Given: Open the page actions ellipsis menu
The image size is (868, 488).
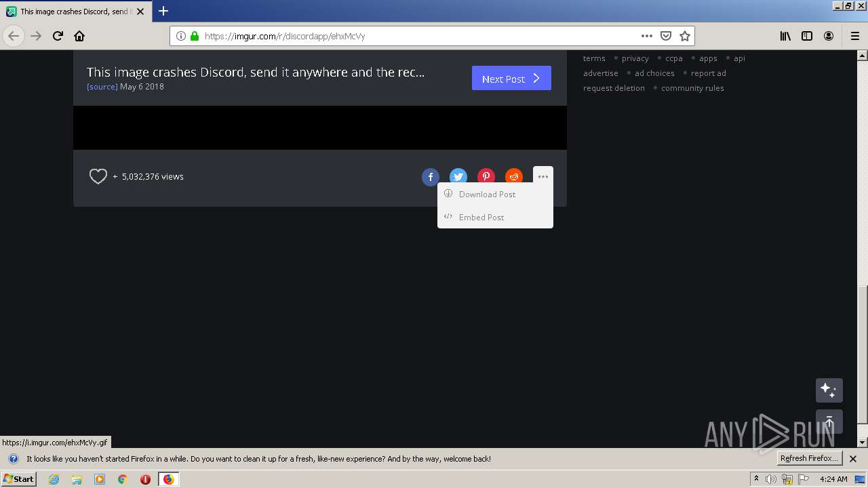Looking at the screenshot, I should click(647, 36).
